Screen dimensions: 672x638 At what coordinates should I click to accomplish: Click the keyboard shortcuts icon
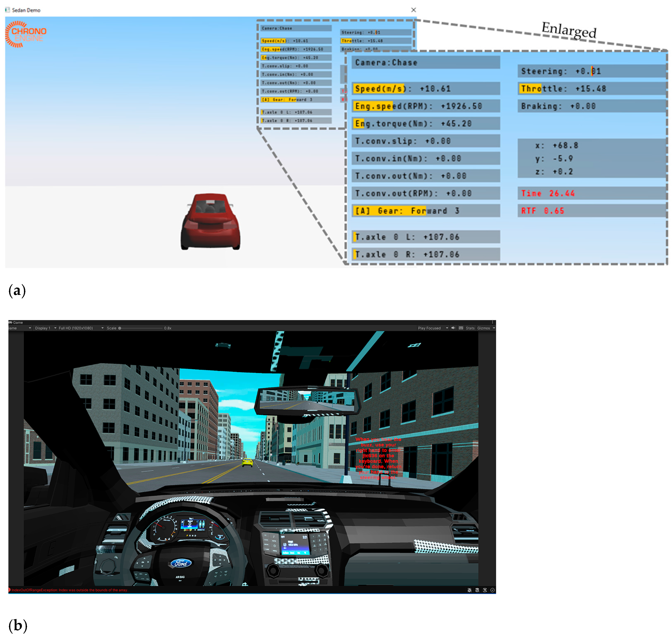pyautogui.click(x=461, y=328)
